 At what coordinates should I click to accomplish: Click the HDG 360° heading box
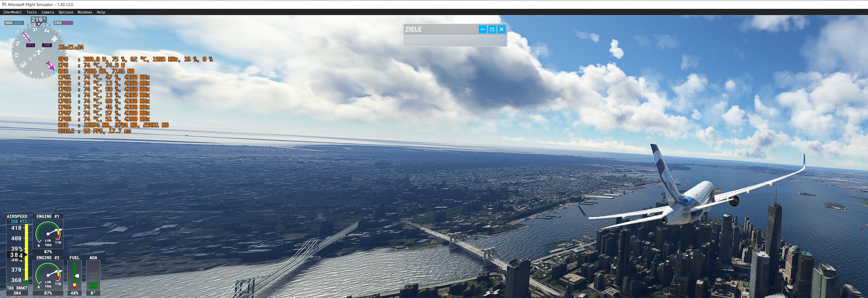coord(14,23)
